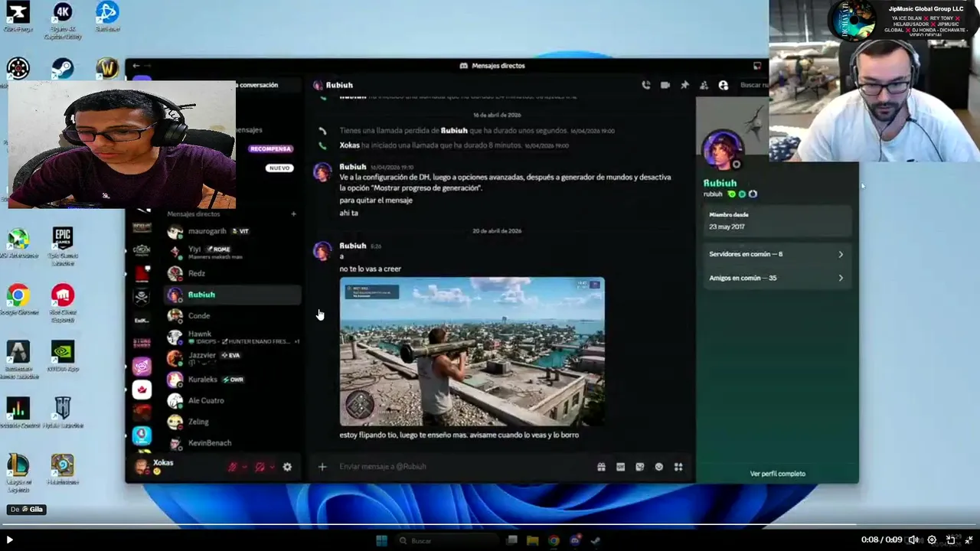Open the pink server icon in server list

[x=142, y=367]
